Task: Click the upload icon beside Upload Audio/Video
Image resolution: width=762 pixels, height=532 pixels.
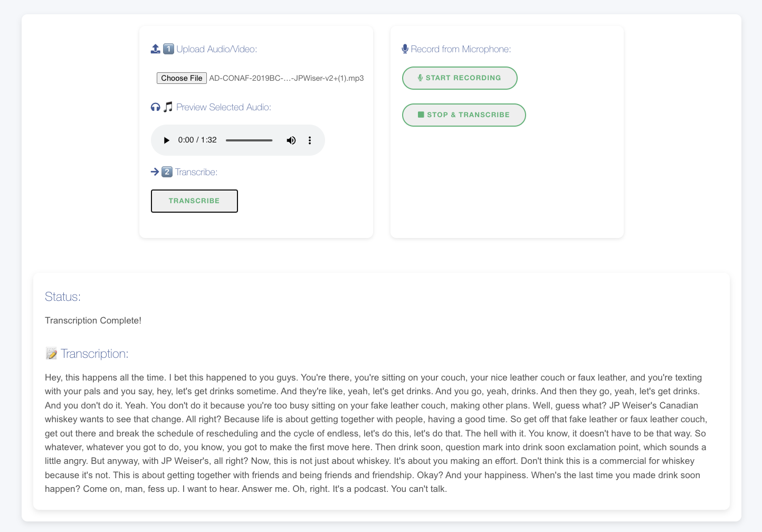Action: pos(155,49)
